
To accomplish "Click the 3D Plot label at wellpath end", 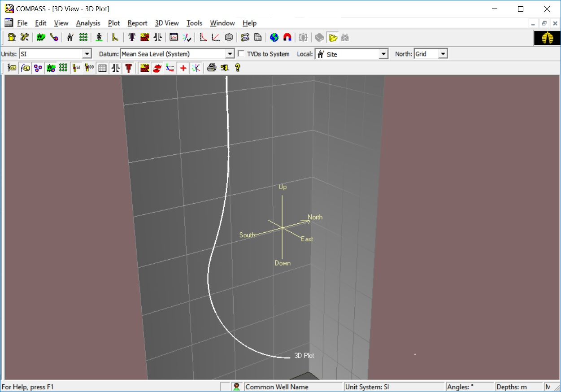I will pyautogui.click(x=304, y=355).
